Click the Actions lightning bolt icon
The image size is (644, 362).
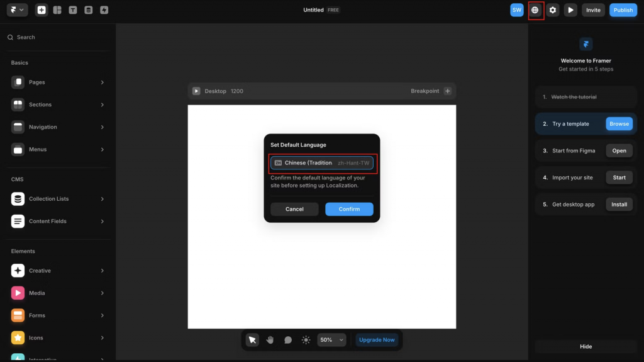click(104, 10)
